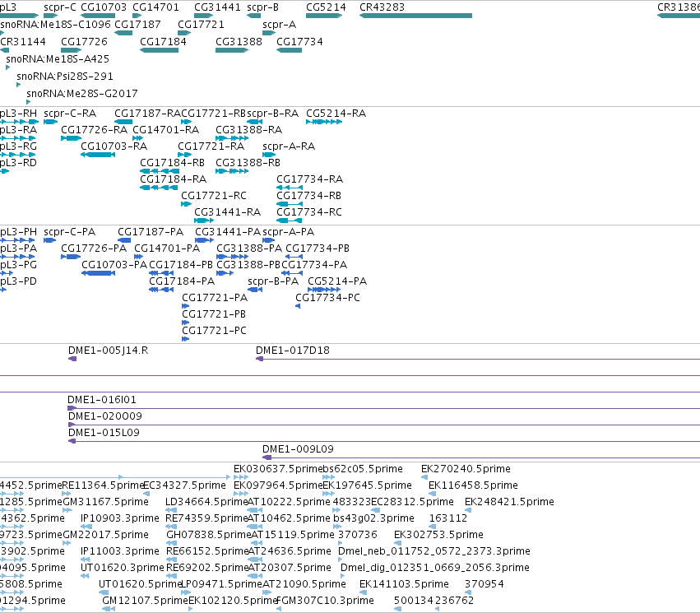This screenshot has width=700, height=613.
Task: Click EST EK030637.5prime
Action: point(241,477)
